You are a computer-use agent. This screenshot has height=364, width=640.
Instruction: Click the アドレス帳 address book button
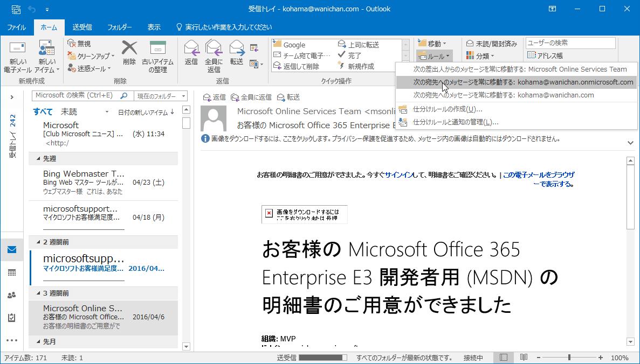(545, 55)
